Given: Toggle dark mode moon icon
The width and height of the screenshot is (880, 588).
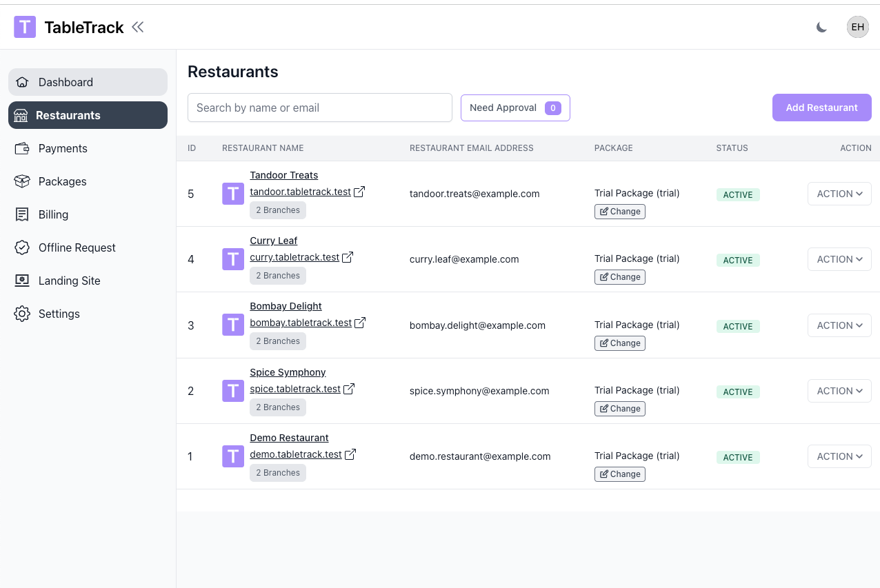Looking at the screenshot, I should tap(821, 27).
